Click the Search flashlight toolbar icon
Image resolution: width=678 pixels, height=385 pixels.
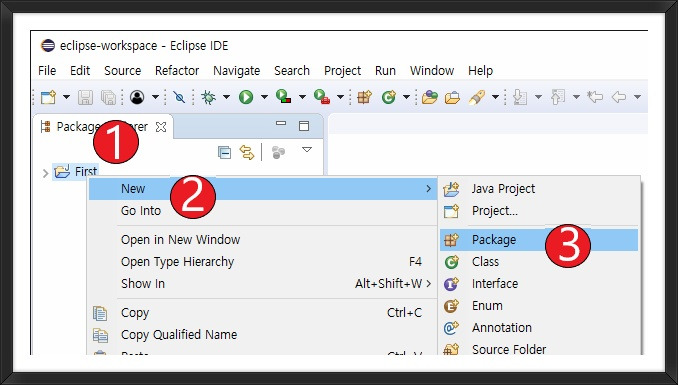[x=477, y=97]
